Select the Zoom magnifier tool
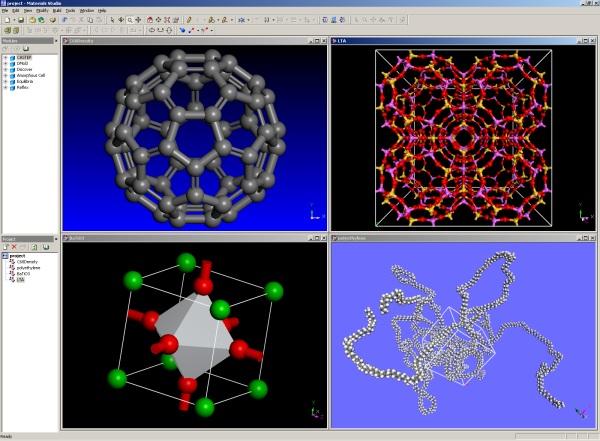Image resolution: width=600 pixels, height=441 pixels. [131, 19]
